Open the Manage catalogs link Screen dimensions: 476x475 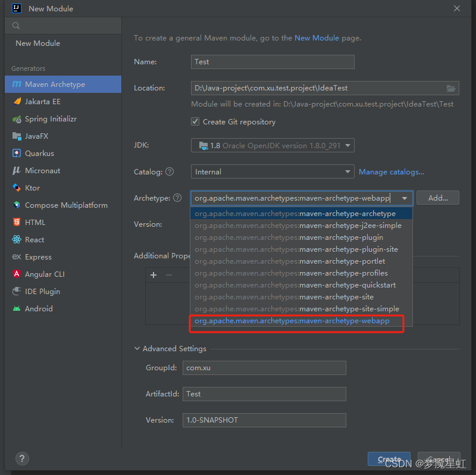pos(392,172)
